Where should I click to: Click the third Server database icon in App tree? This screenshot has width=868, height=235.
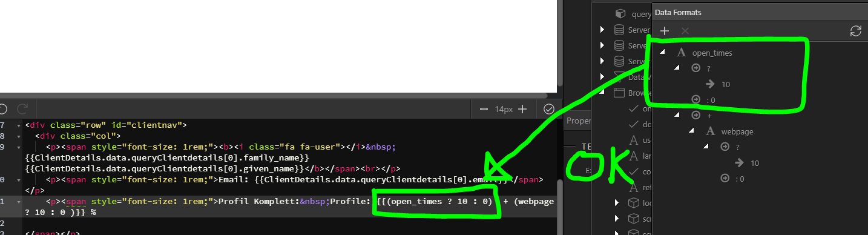[x=619, y=61]
